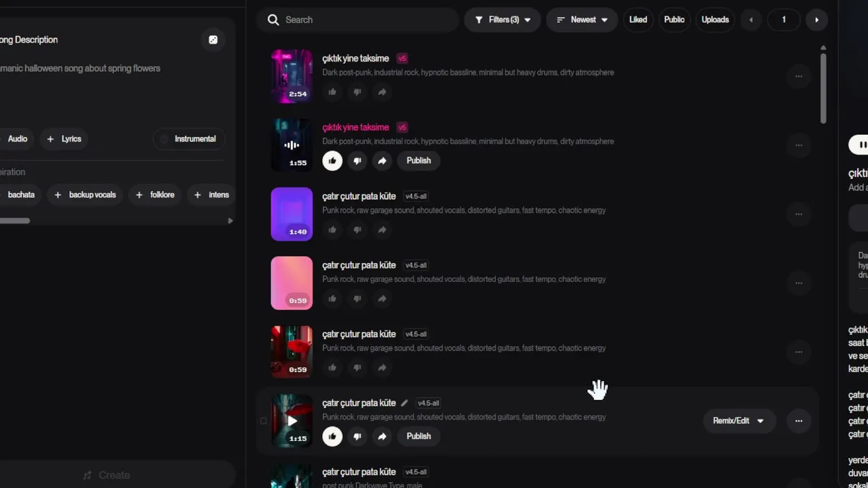The height and width of the screenshot is (488, 868).
Task: Like the 1:55 çıktık yine taksime track
Action: (x=332, y=161)
